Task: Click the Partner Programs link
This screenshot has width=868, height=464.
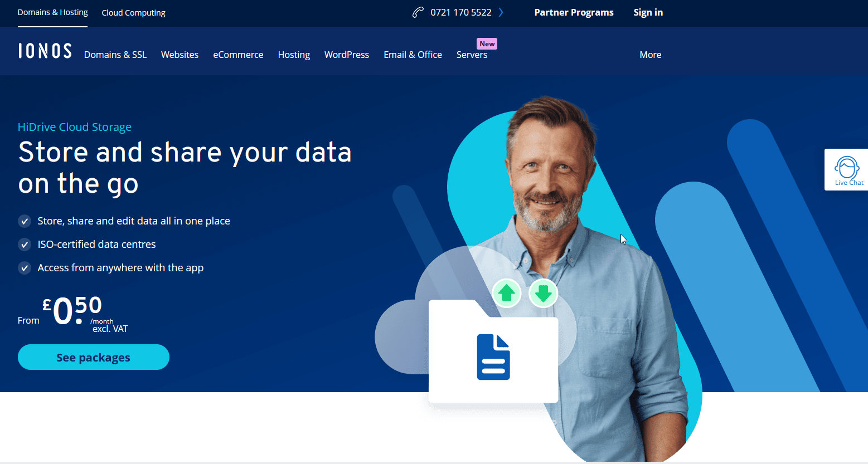Action: [x=574, y=12]
